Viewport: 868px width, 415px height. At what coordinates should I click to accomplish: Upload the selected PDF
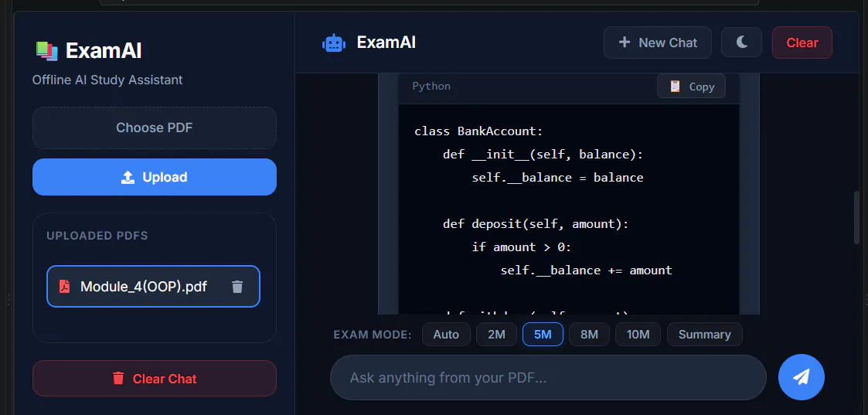(x=155, y=177)
